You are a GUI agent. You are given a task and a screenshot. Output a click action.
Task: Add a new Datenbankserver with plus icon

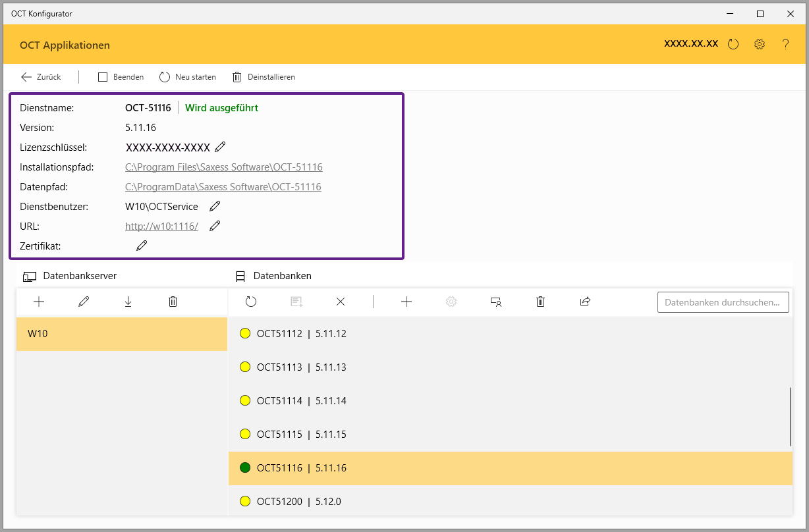pos(39,302)
